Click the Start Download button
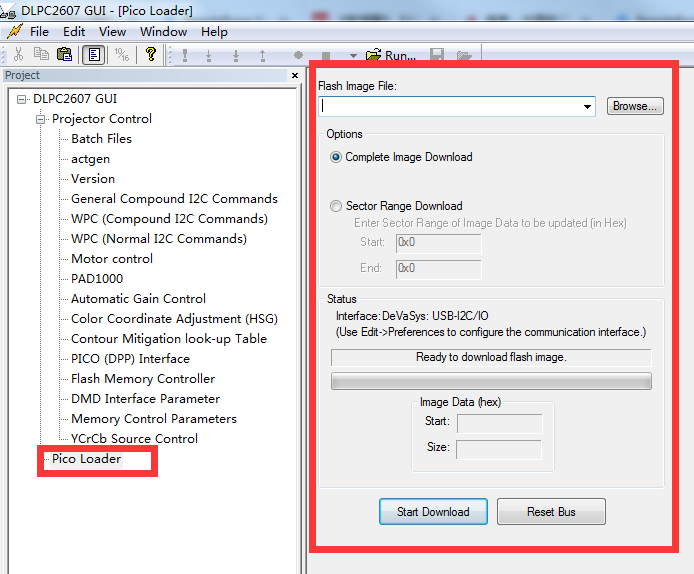694x574 pixels. (x=433, y=512)
